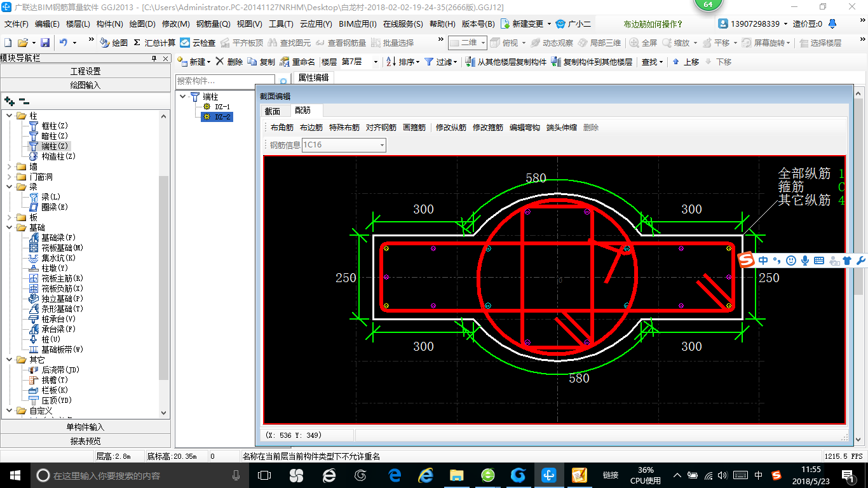Select 梁(L) tree item
The width and height of the screenshot is (868, 488).
point(44,197)
